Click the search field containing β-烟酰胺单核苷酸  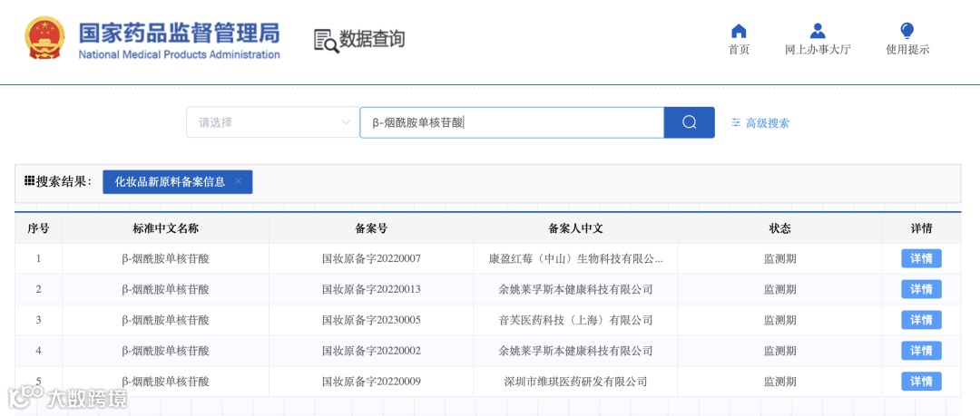pos(511,122)
